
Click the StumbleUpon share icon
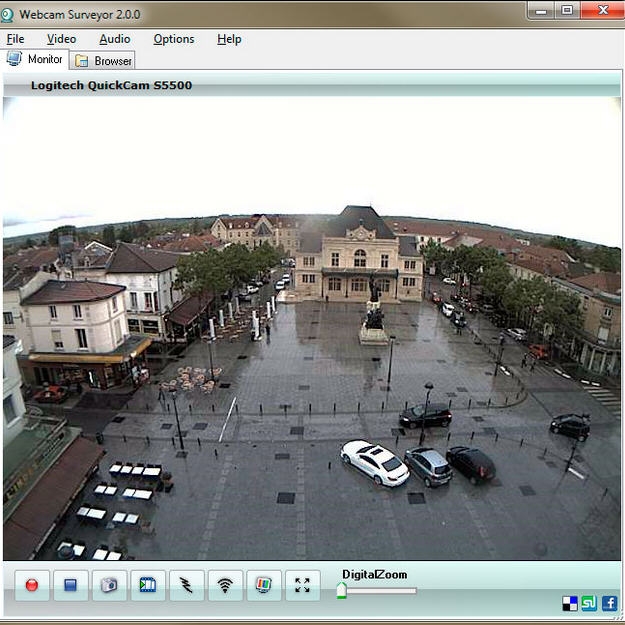[589, 603]
